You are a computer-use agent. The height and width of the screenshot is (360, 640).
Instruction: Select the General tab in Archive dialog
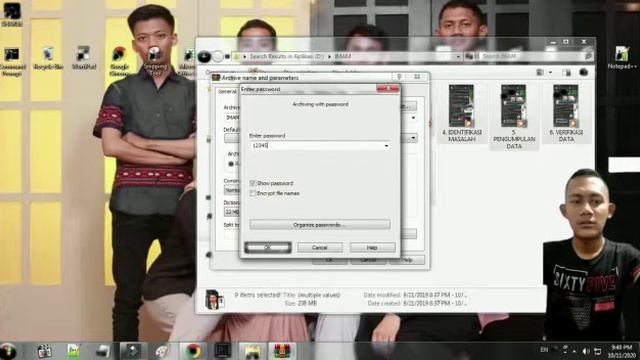pyautogui.click(x=227, y=91)
